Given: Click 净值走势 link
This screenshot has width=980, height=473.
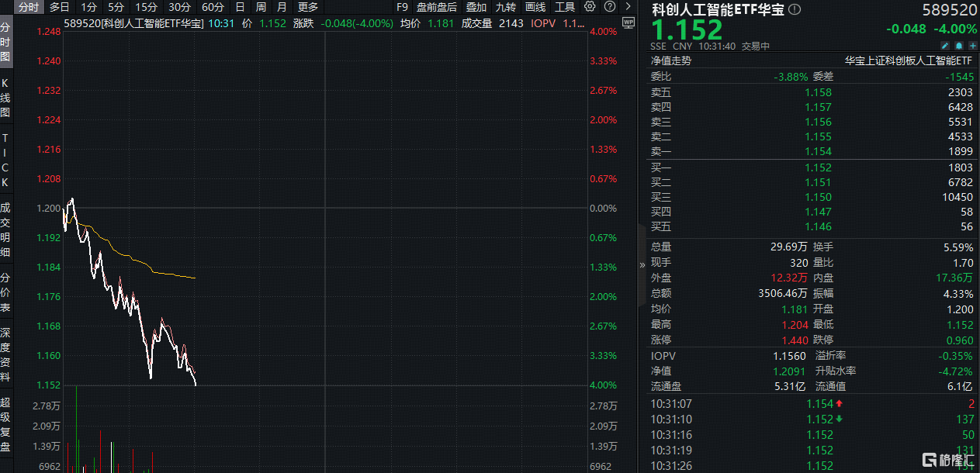Looking at the screenshot, I should click(x=670, y=60).
